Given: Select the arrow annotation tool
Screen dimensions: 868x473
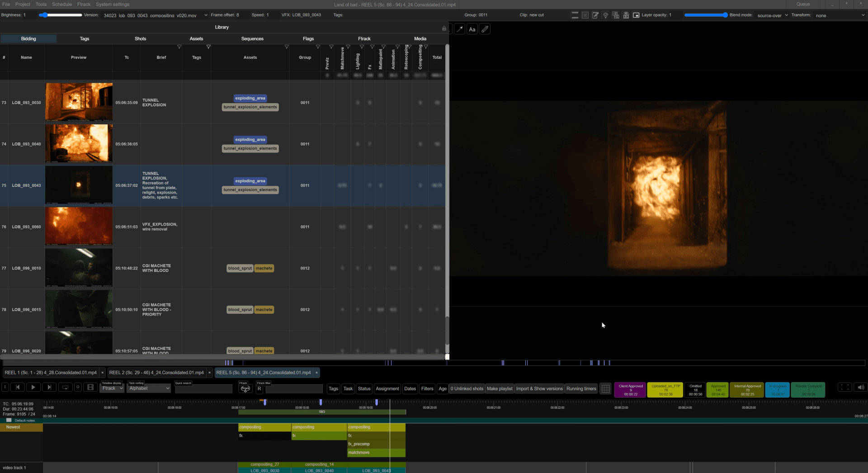Looking at the screenshot, I should point(460,29).
